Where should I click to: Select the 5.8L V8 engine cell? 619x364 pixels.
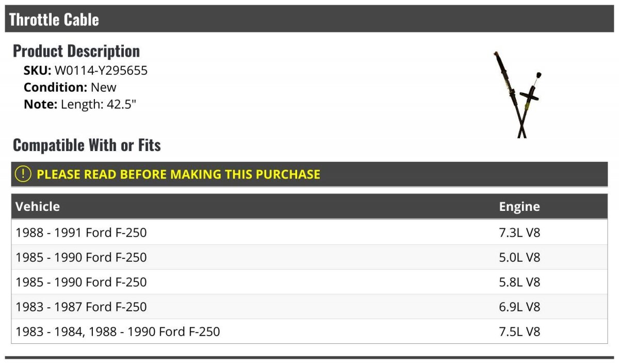pos(519,282)
